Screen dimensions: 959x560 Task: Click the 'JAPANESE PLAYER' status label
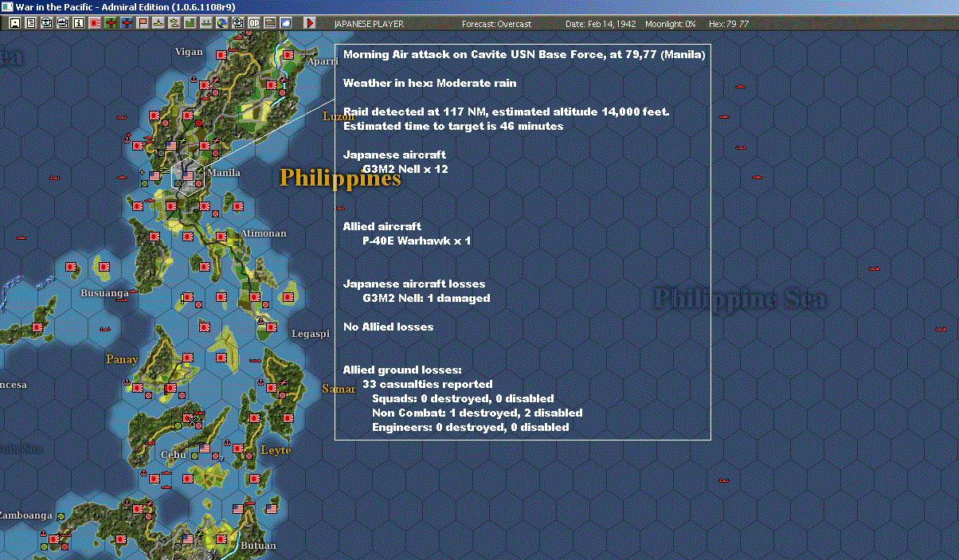tap(370, 24)
